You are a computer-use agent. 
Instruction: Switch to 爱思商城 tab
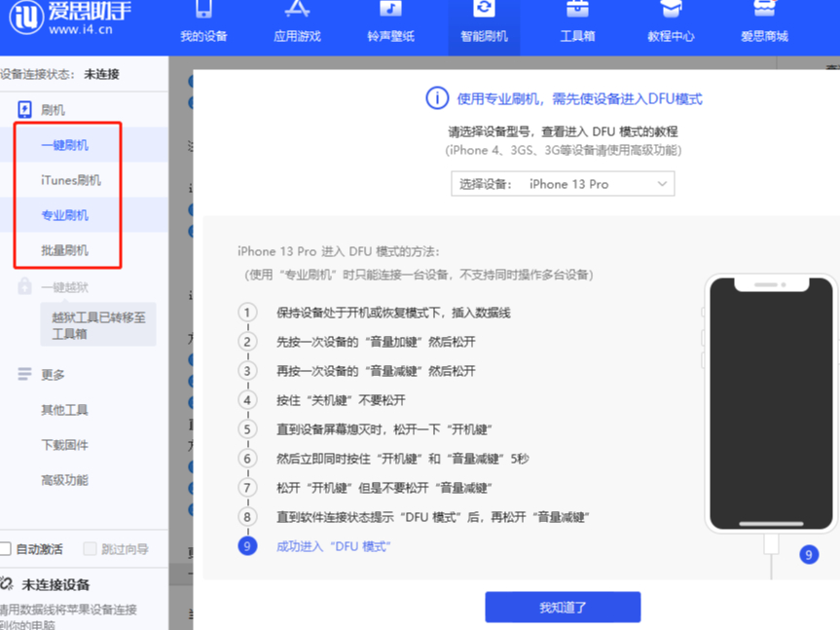pyautogui.click(x=764, y=27)
